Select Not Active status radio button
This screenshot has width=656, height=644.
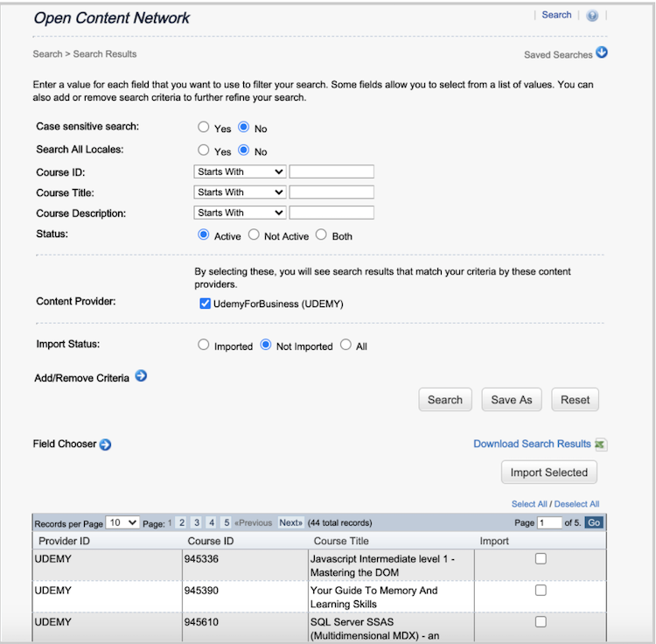pyautogui.click(x=254, y=235)
